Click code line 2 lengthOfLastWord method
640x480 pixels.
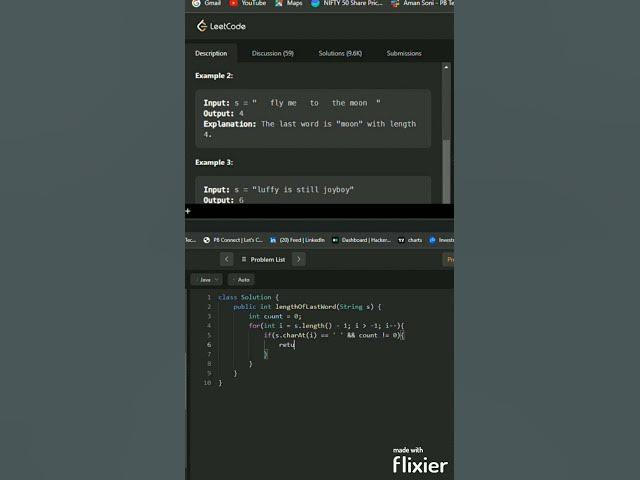[307, 307]
